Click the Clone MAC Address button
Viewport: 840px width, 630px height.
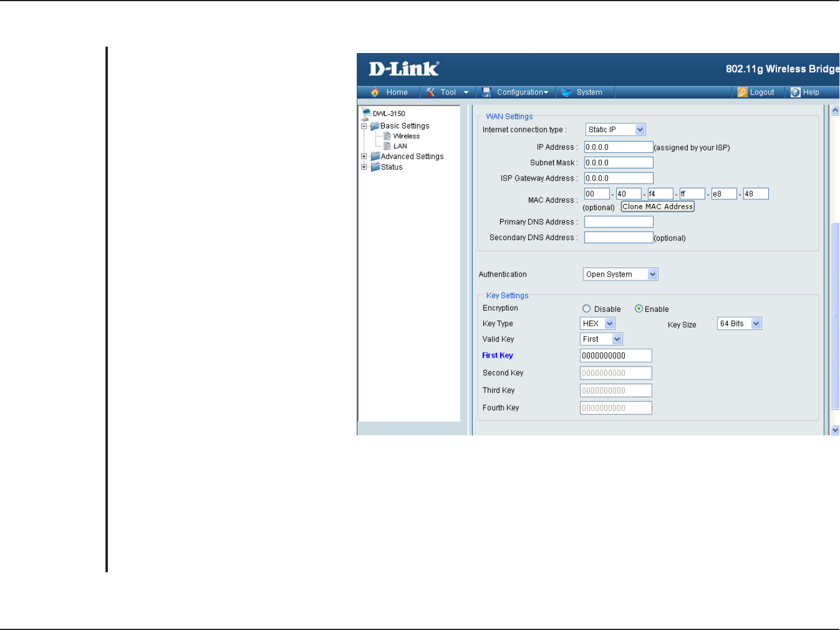(658, 206)
